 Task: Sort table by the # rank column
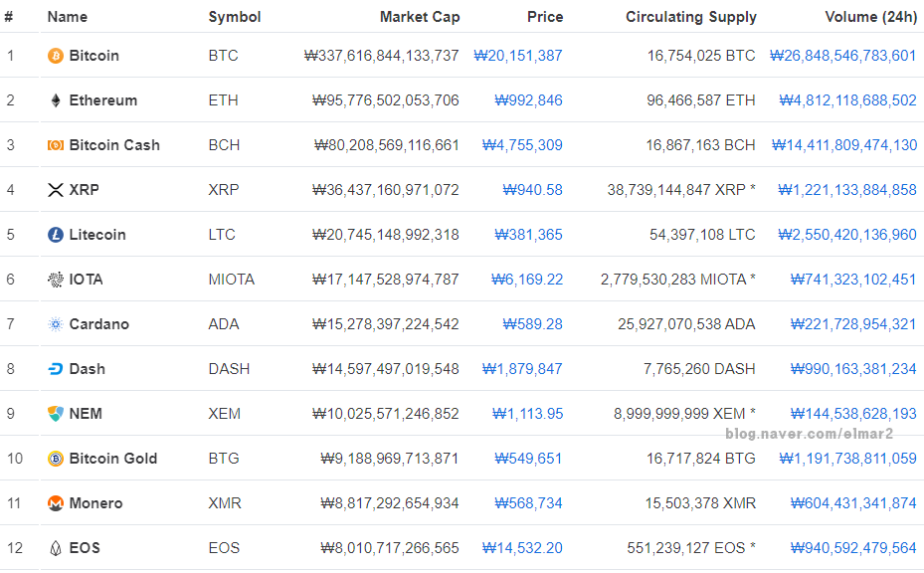(x=9, y=17)
